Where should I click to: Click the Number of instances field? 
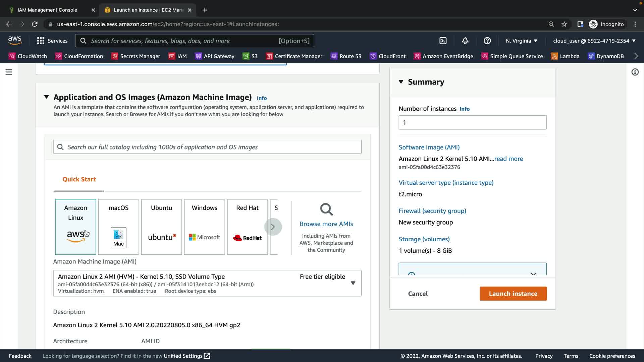472,122
